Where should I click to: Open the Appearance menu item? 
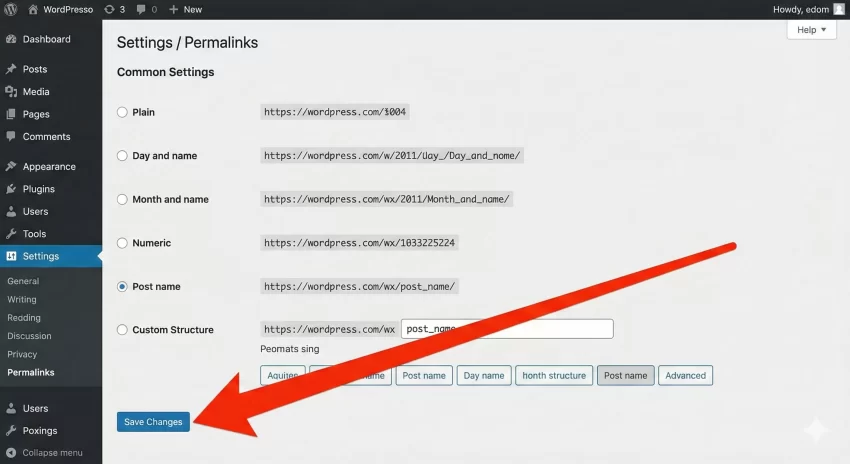(49, 166)
